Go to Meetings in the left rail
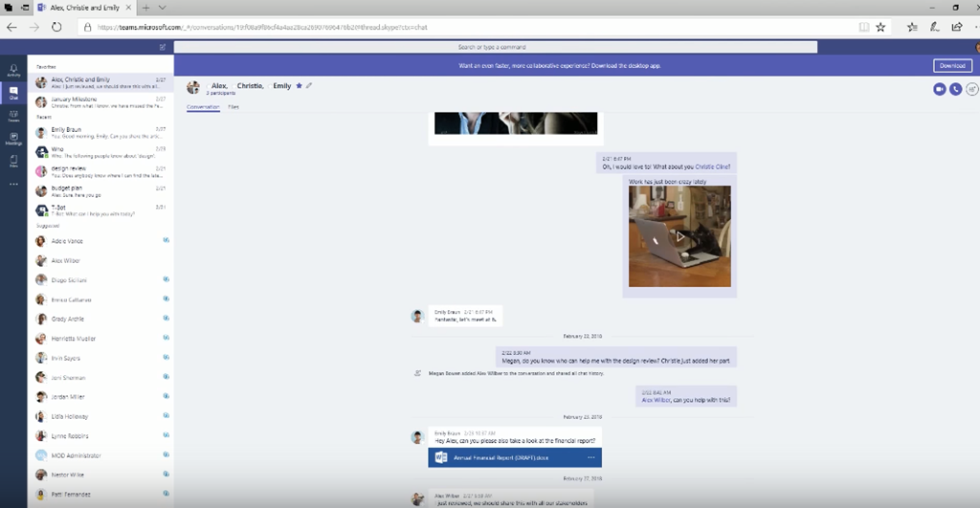Screen dimensions: 980x508 point(13,140)
